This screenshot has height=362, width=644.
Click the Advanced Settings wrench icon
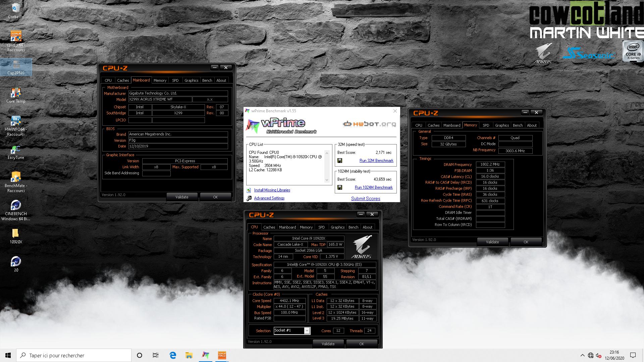(x=249, y=198)
